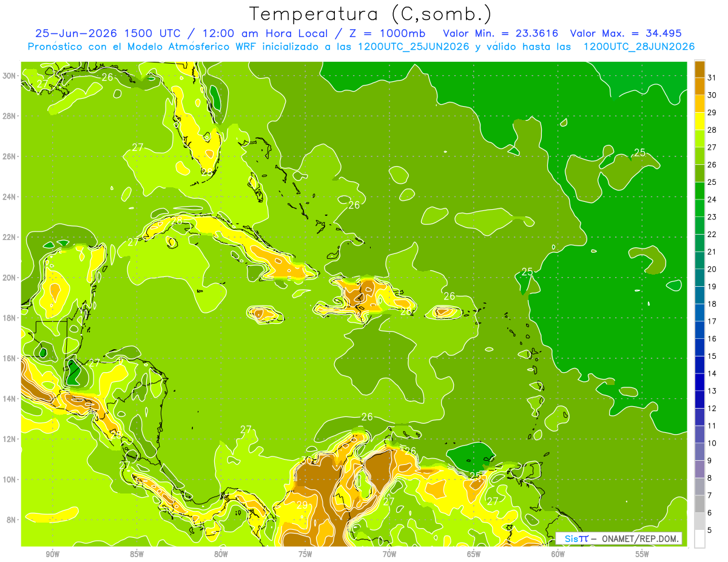Image resolution: width=728 pixels, height=562 pixels.
Task: Click the '20' label on the color legend
Action: click(x=712, y=269)
